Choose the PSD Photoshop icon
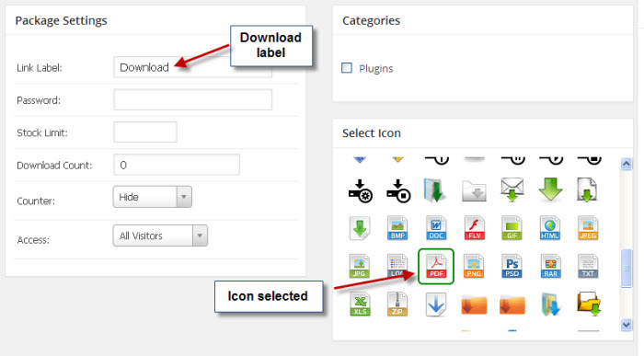 tap(512, 266)
